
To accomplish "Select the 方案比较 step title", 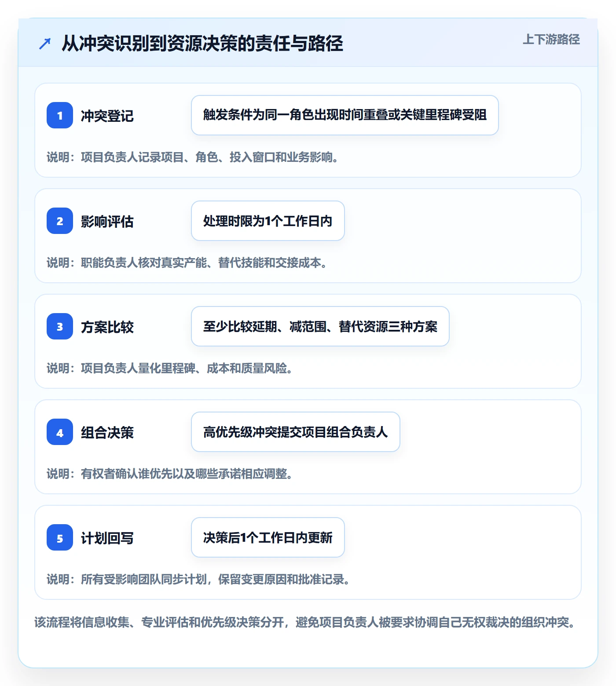I will click(x=107, y=327).
